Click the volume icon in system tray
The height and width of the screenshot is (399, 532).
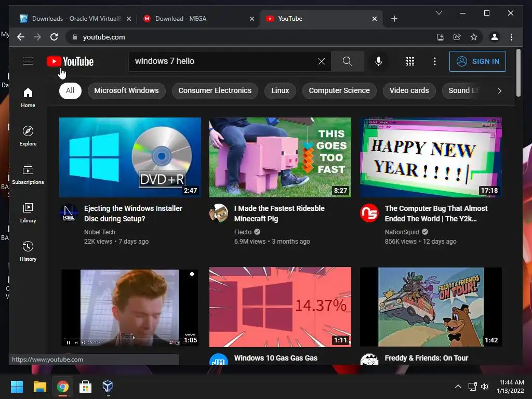[485, 387]
